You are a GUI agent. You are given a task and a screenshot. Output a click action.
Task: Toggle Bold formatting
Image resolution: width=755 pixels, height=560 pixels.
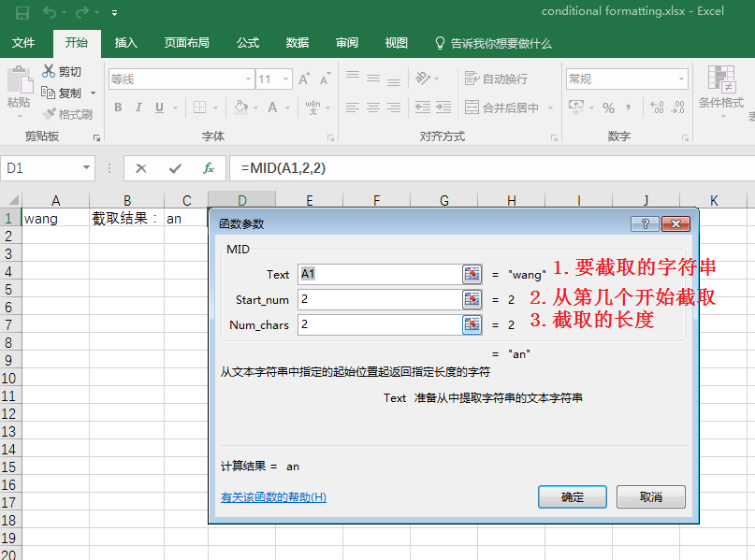118,108
